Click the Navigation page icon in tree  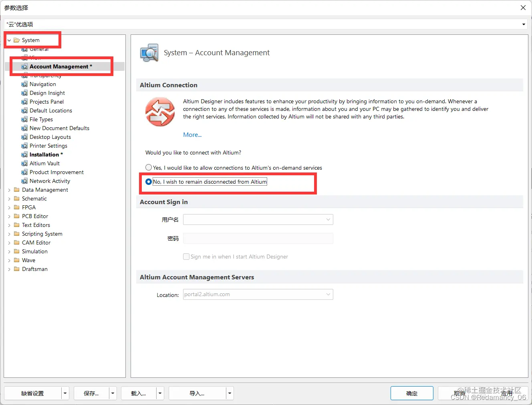[x=24, y=84]
